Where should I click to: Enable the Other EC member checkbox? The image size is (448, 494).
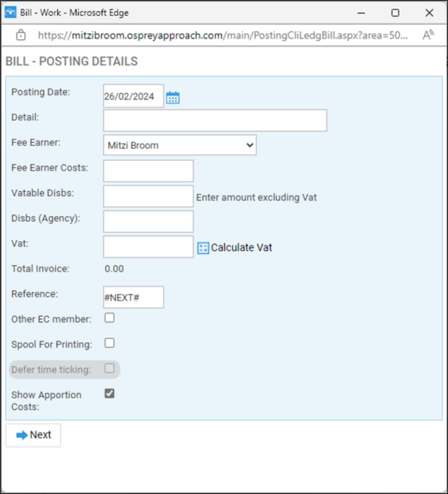[x=109, y=317]
